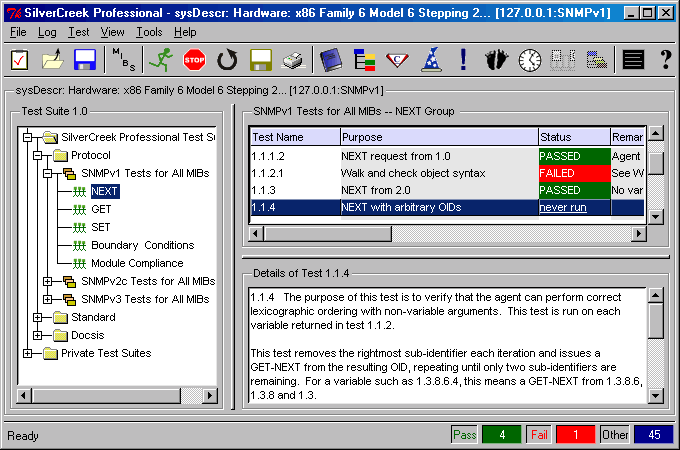Click the red Fail count box

pyautogui.click(x=575, y=435)
